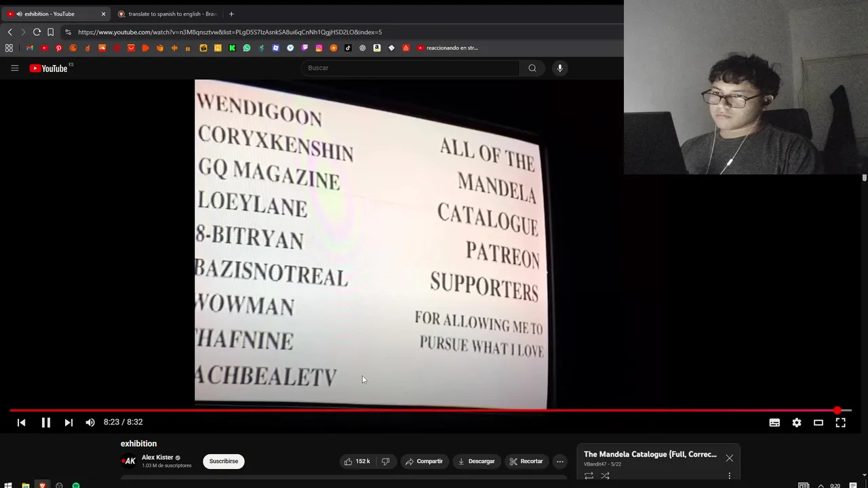Like the video showing 152 k

click(357, 462)
